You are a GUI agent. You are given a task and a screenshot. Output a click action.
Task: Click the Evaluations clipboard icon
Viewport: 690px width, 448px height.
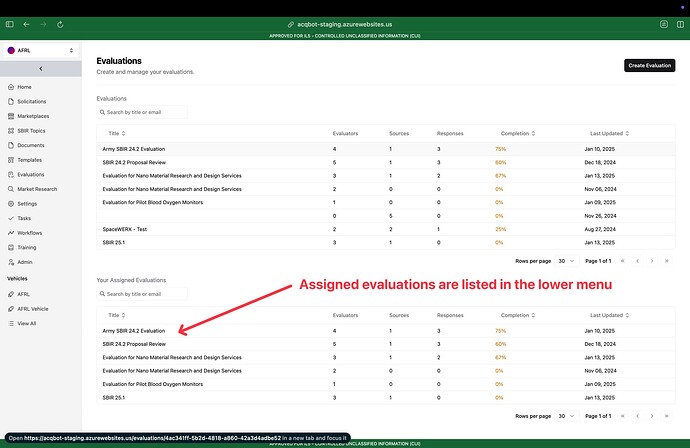(x=11, y=175)
